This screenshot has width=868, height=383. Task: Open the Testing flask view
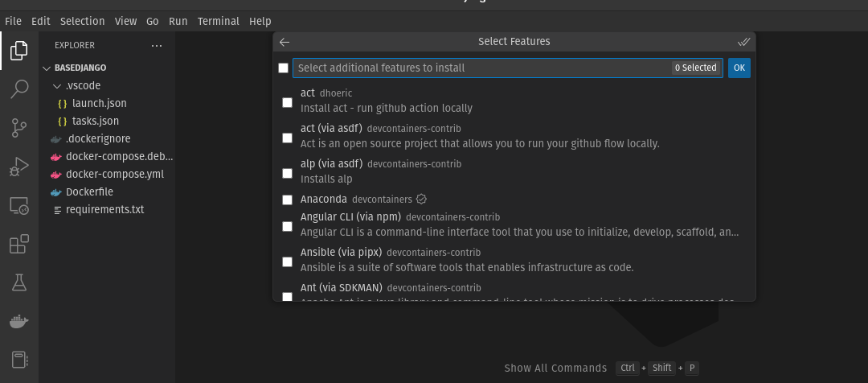click(x=18, y=282)
